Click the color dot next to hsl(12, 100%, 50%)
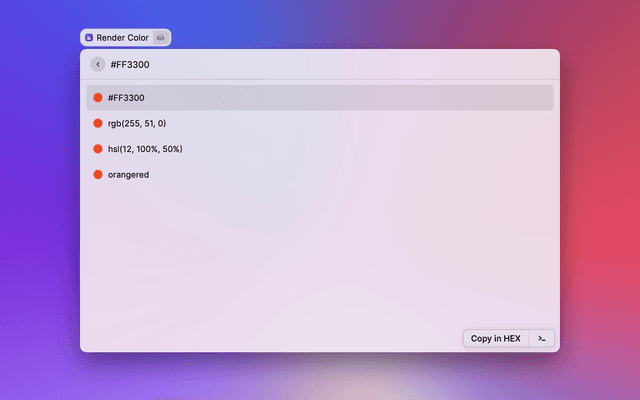Viewport: 640px width, 400px height. (x=98, y=149)
